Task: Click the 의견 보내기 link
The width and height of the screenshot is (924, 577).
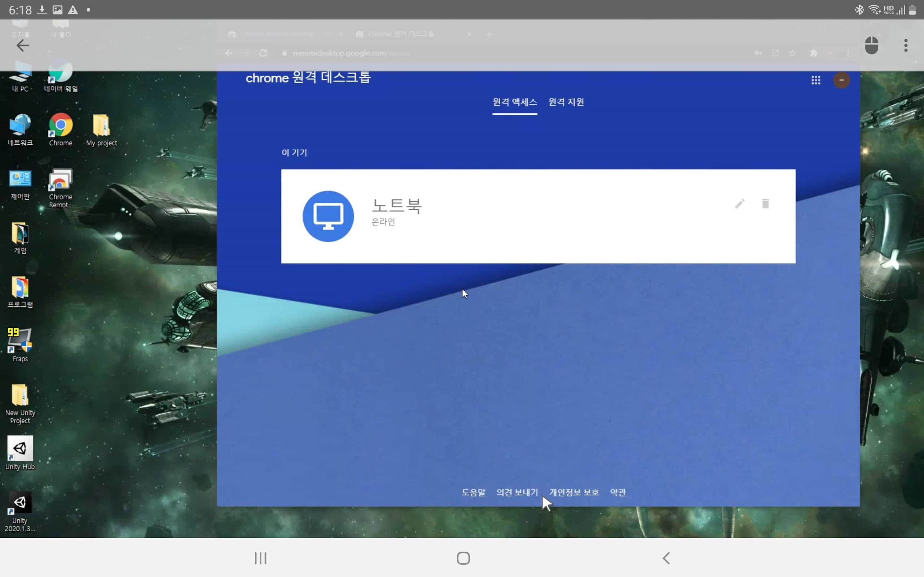Action: 517,492
